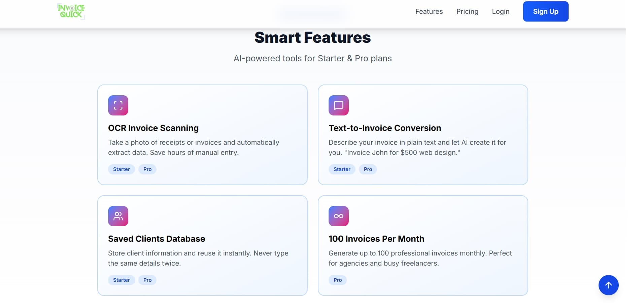644x306 pixels.
Task: Click the Invoice Quick logo
Action: [x=71, y=11]
